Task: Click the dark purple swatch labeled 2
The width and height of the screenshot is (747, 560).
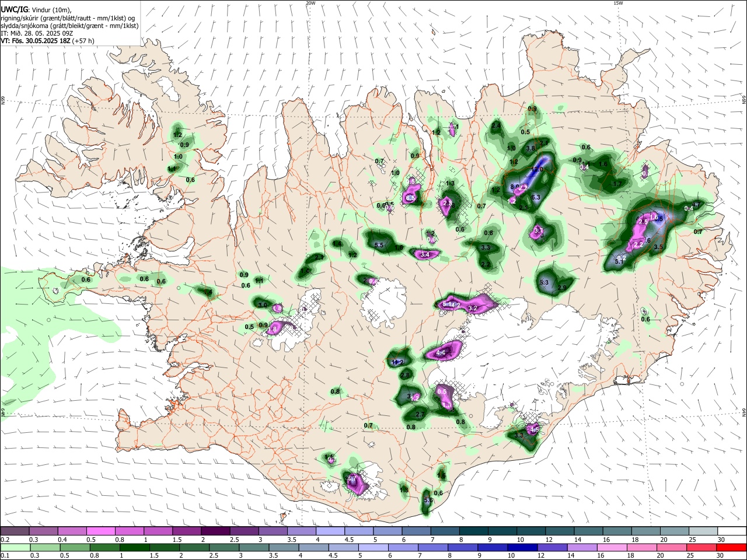Action: 215,531
